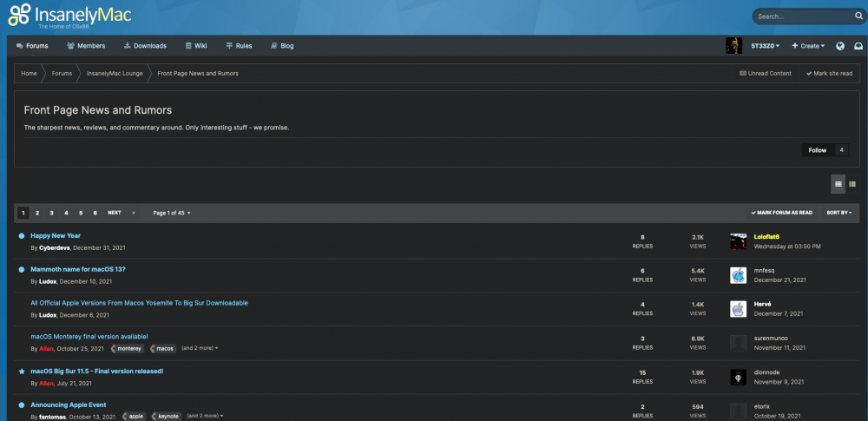868x421 pixels.
Task: Switch to condensed list view icon
Action: (x=852, y=184)
